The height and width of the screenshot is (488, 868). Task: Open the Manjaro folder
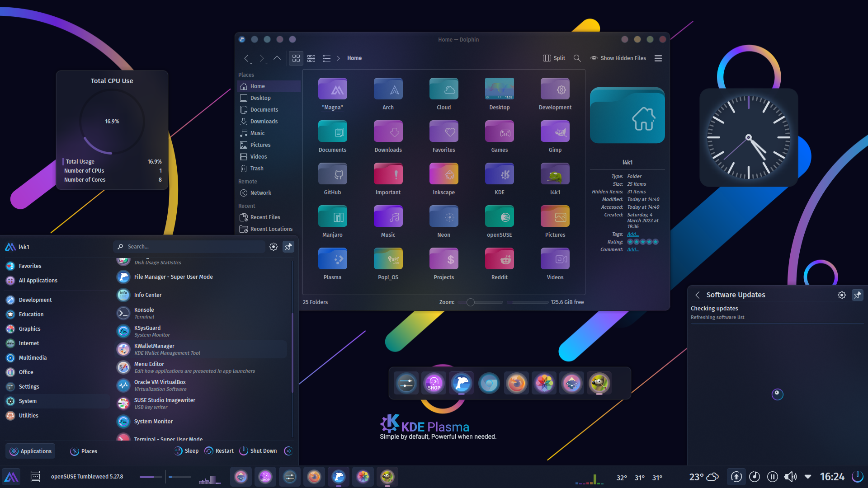tap(332, 221)
